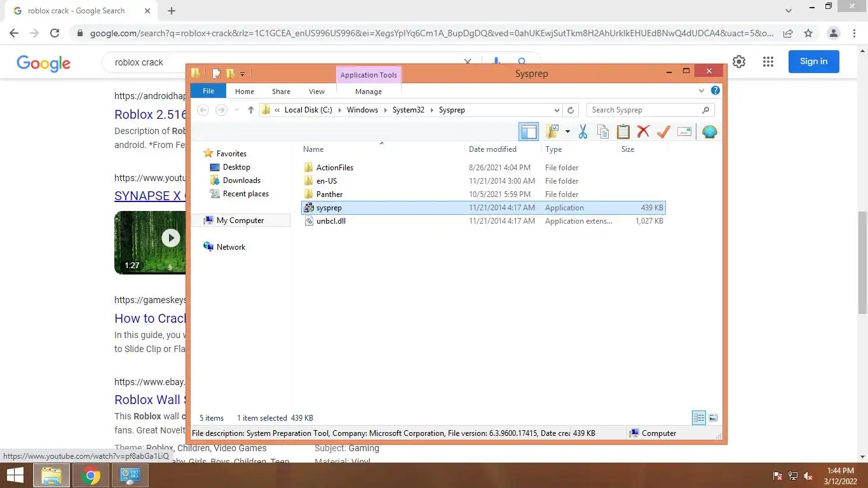This screenshot has width=868, height=488.
Task: Click the folder options icon with checkmarks
Action: coord(552,132)
